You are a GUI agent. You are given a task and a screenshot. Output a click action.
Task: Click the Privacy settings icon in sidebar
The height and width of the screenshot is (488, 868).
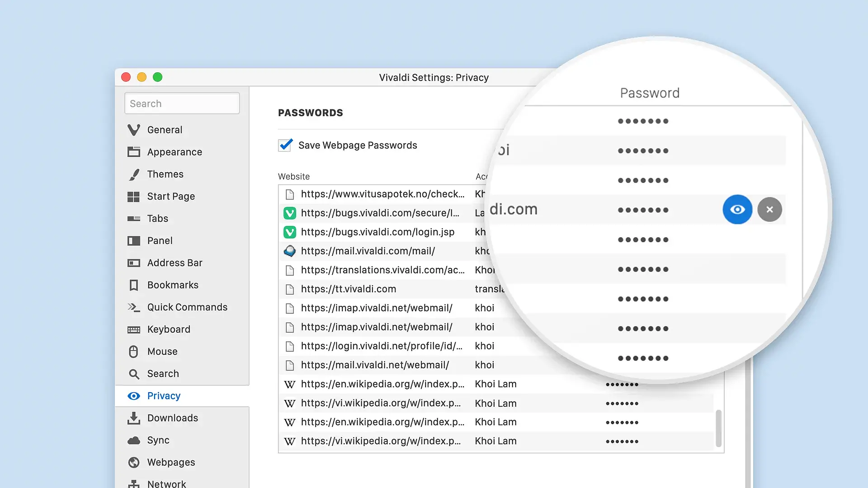coord(134,395)
